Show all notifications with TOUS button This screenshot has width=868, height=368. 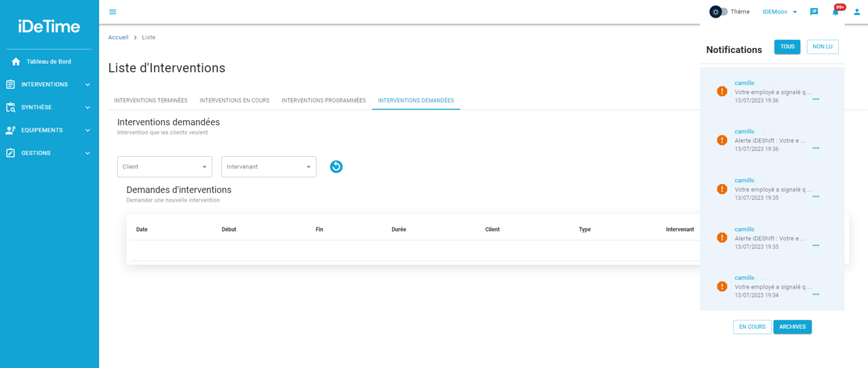(x=787, y=47)
